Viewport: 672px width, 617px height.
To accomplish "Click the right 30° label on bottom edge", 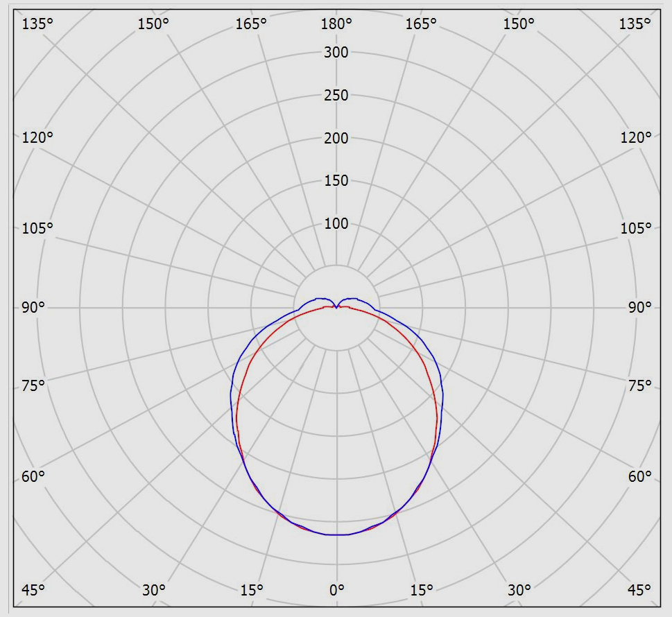I will point(519,590).
